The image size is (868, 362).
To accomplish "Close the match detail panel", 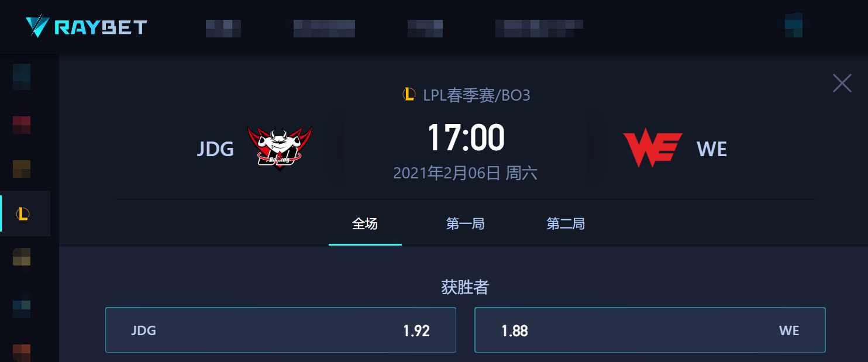I will pyautogui.click(x=842, y=83).
